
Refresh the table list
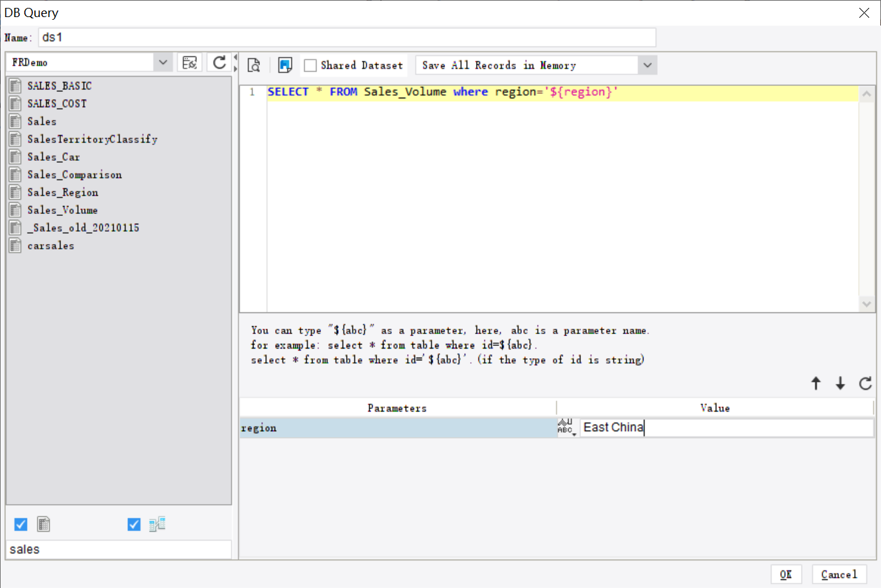(x=219, y=62)
